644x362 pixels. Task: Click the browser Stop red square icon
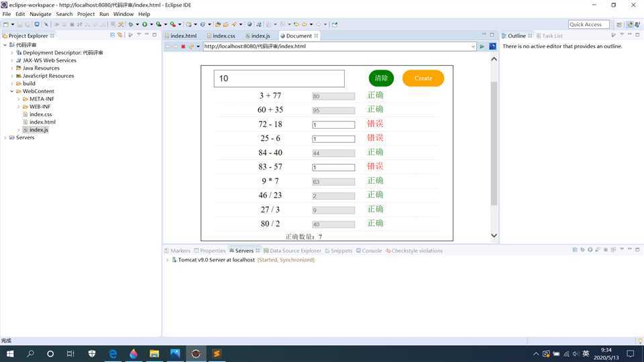coord(183,46)
